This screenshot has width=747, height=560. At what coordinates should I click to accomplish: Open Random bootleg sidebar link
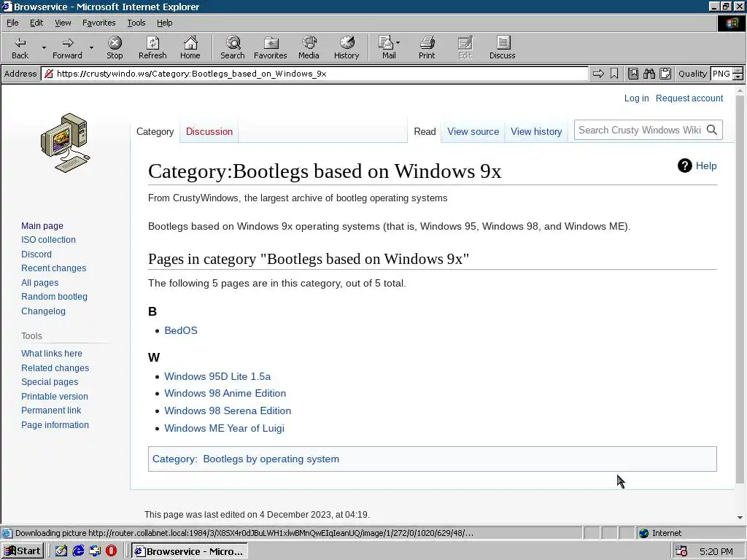54,296
